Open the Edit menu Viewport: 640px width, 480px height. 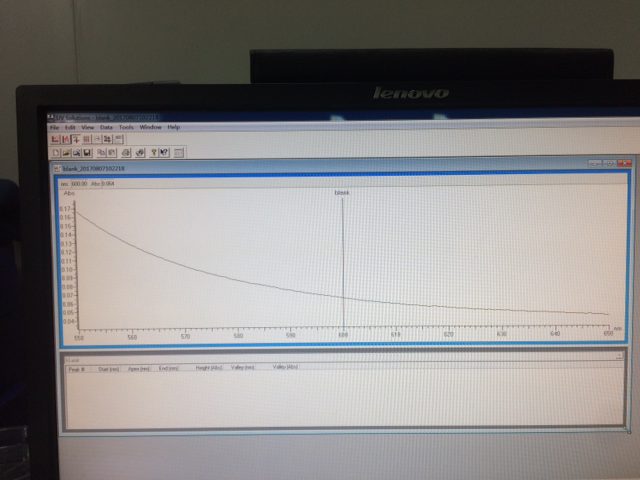70,127
